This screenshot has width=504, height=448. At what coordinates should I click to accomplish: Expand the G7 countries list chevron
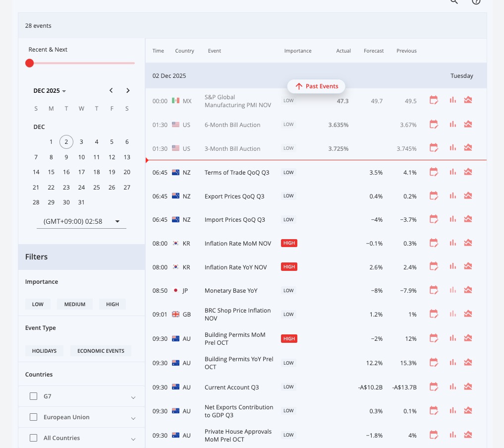[x=133, y=397]
